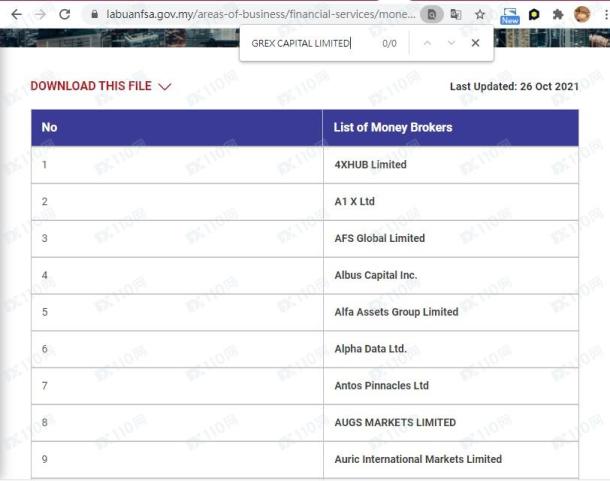The height and width of the screenshot is (481, 610).
Task: Click row number 5 in the No column
Action: (45, 312)
